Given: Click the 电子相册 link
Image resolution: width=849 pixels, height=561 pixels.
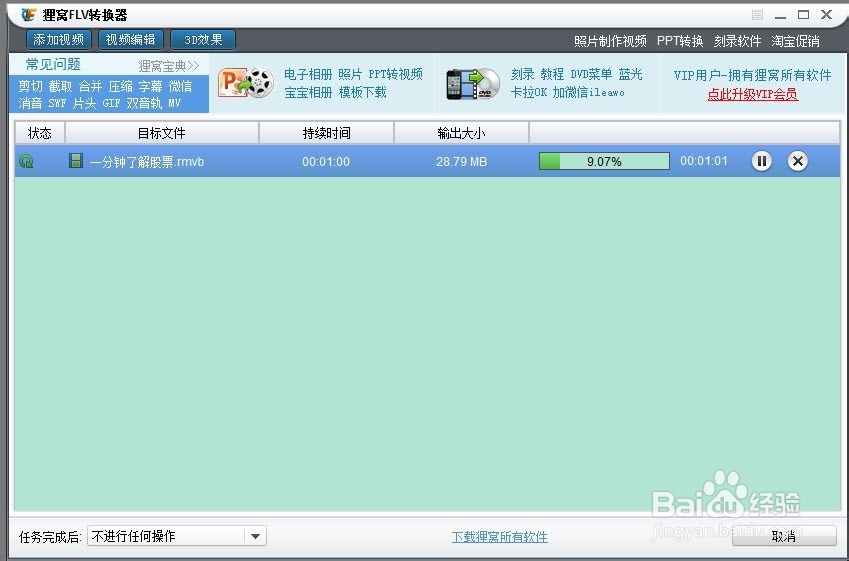Looking at the screenshot, I should pyautogui.click(x=308, y=74).
